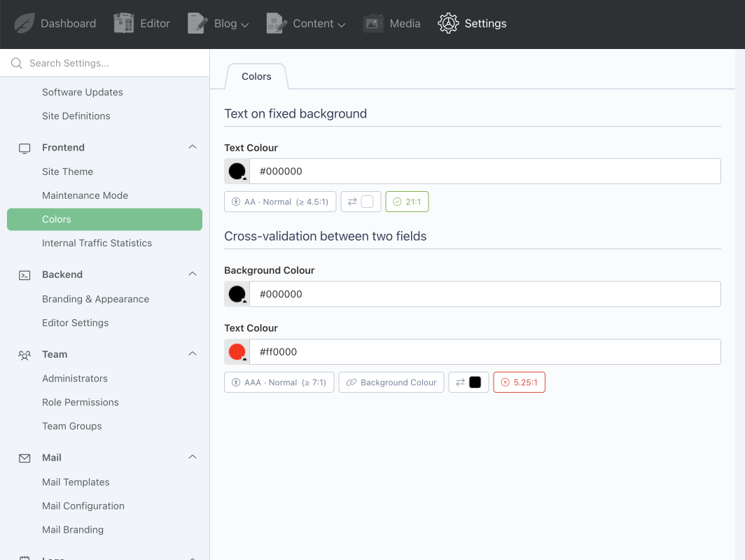The width and height of the screenshot is (745, 560).
Task: Collapse the Team section chevron
Action: pos(193,354)
